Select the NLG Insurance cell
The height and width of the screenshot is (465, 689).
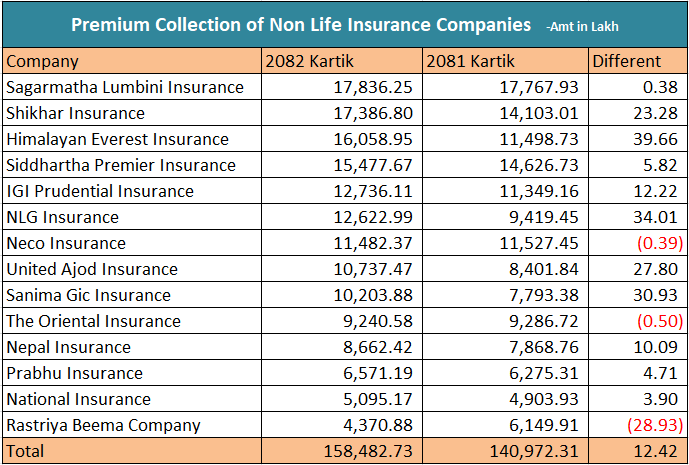(62, 217)
